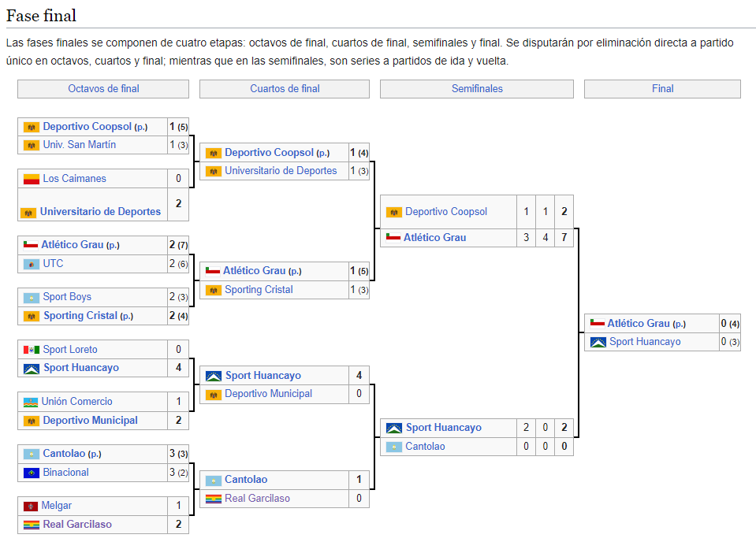Click Atlético Grau link in cuartos
The width and height of the screenshot is (756, 542).
coord(254,271)
